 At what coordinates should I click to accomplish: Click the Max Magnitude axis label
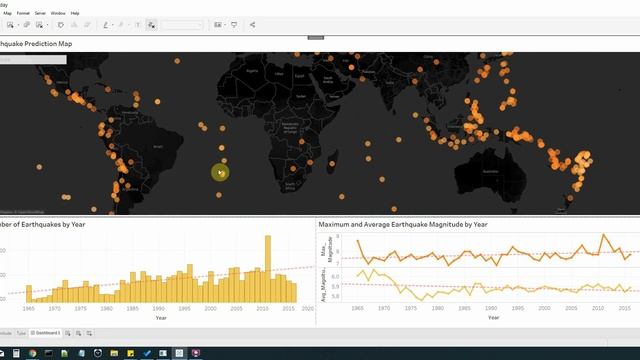(x=327, y=250)
